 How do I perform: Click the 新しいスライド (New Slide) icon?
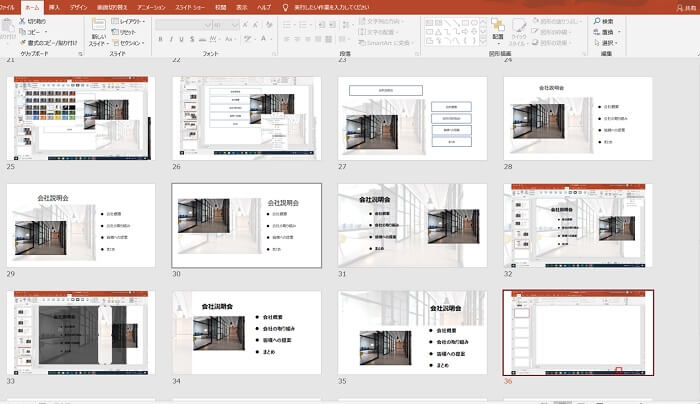click(97, 26)
